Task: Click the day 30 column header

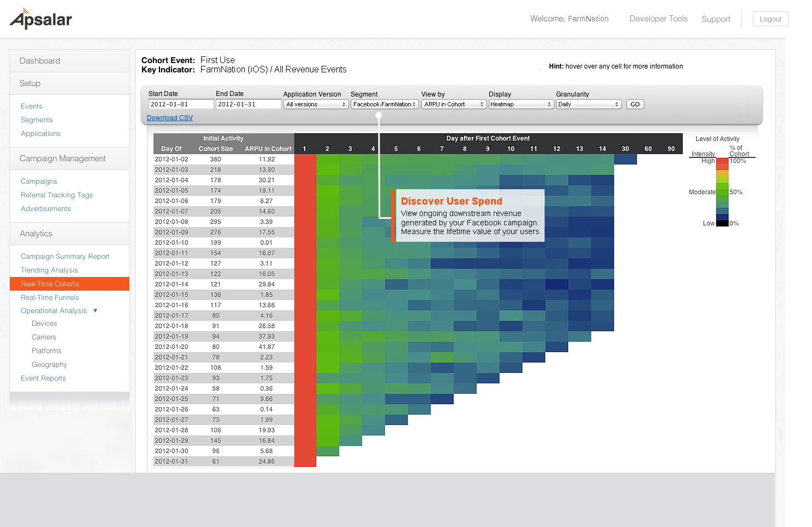Action: point(625,149)
